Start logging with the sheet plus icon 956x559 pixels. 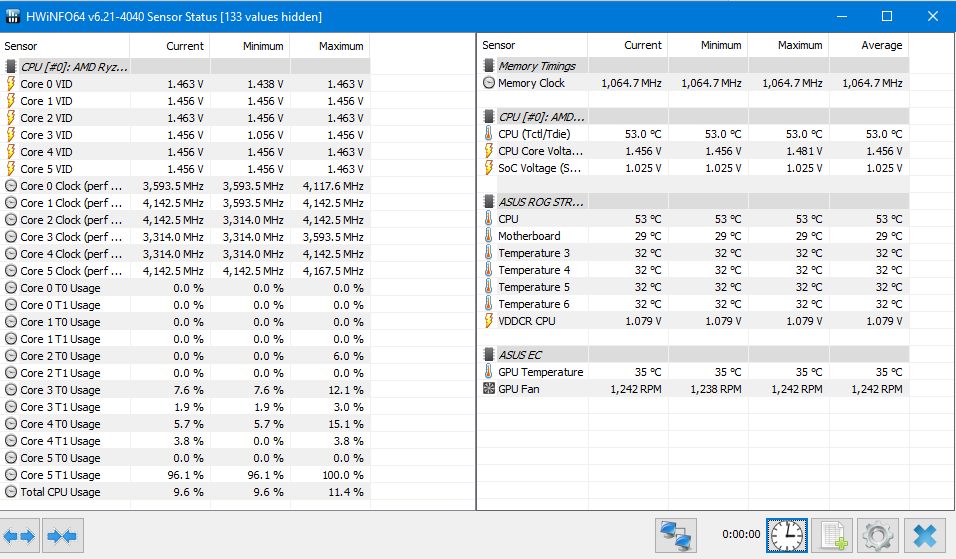[832, 536]
